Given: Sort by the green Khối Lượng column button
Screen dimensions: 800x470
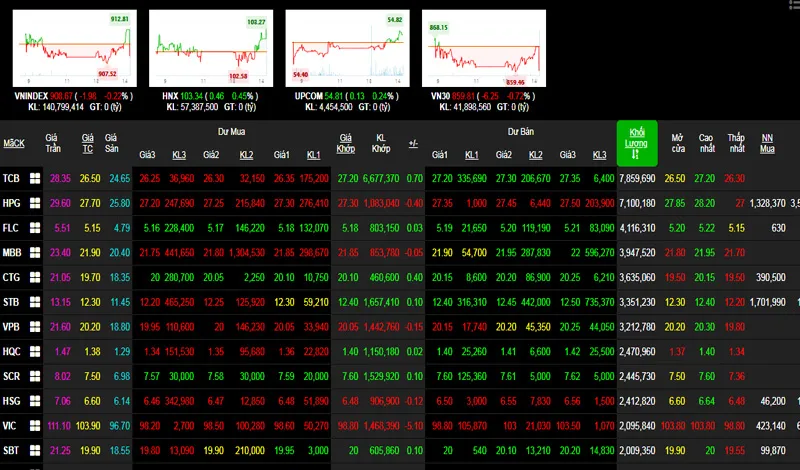Looking at the screenshot, I should [x=637, y=143].
